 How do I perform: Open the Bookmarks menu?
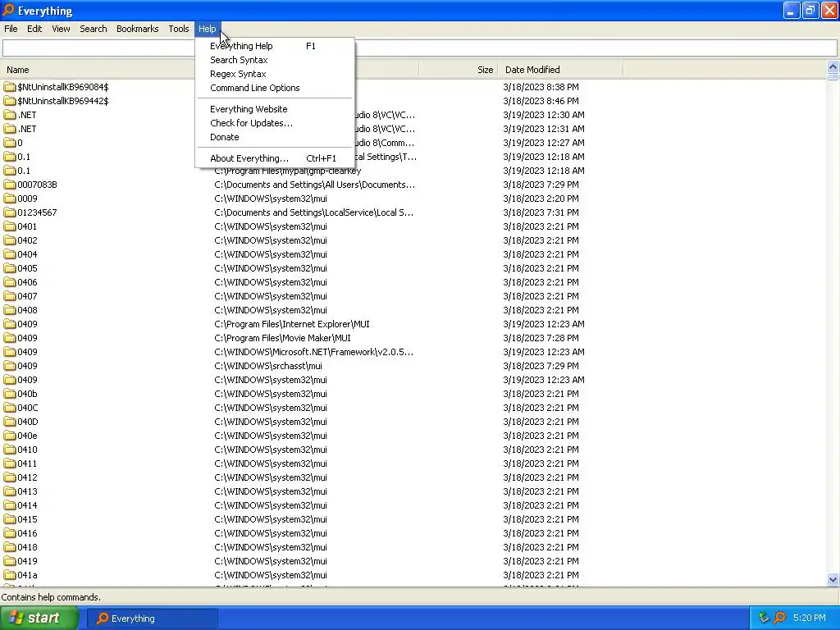[x=138, y=29]
